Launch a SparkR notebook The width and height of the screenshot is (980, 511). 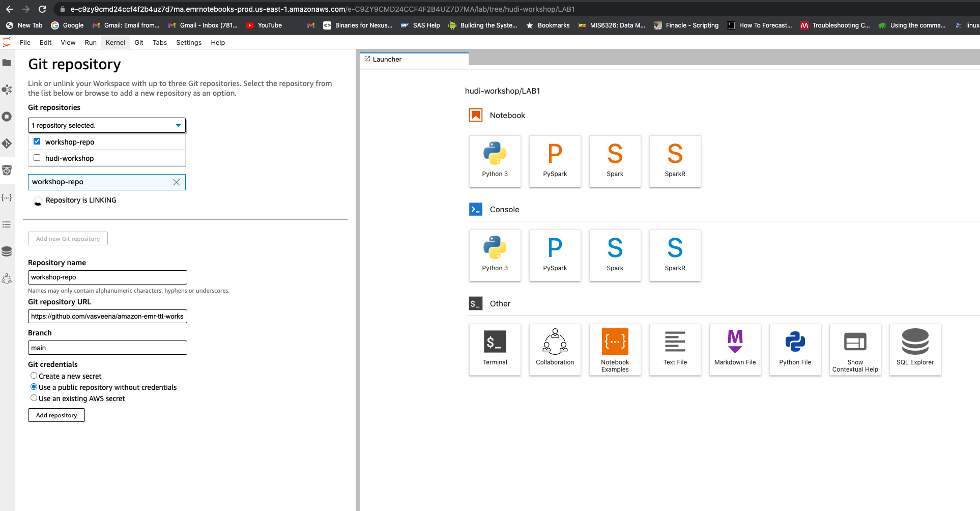[x=675, y=161]
